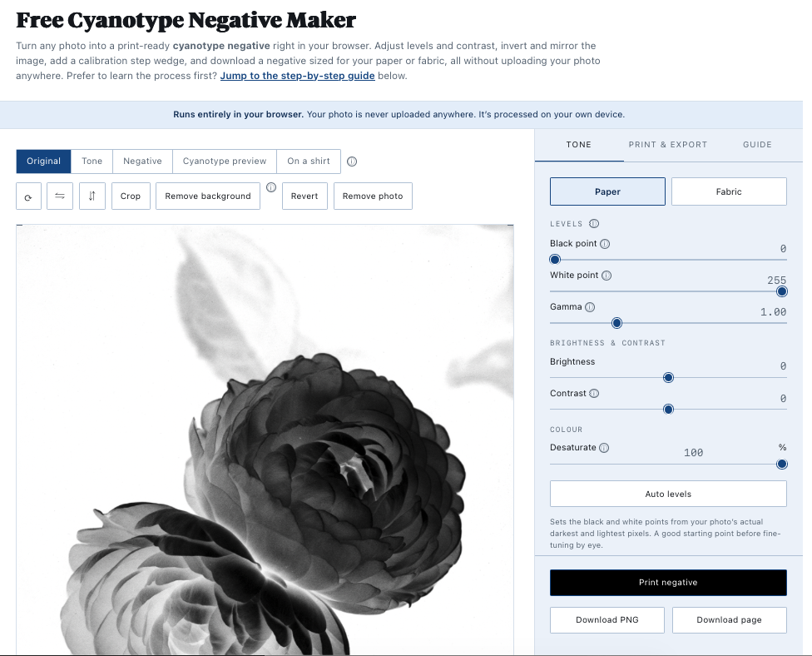Show the Levels info tooltip icon

(594, 224)
